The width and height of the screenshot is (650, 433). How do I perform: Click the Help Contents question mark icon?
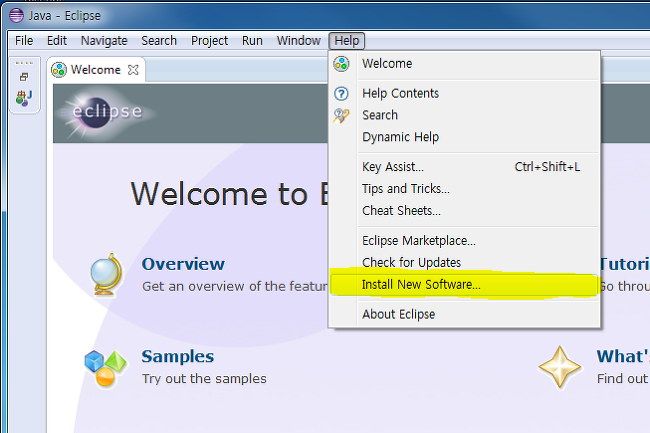(x=342, y=94)
